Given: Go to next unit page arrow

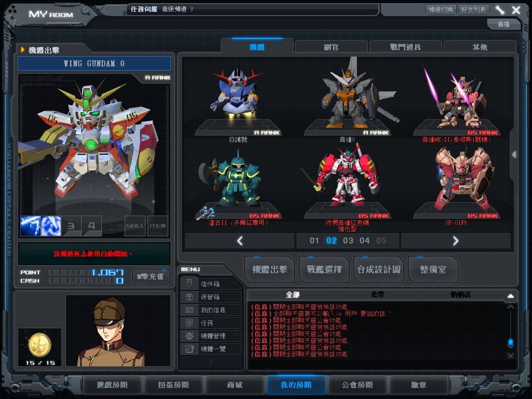Looking at the screenshot, I should tap(456, 241).
